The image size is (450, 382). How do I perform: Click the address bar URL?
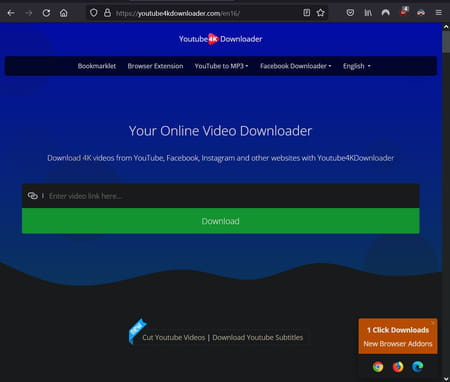(178, 13)
